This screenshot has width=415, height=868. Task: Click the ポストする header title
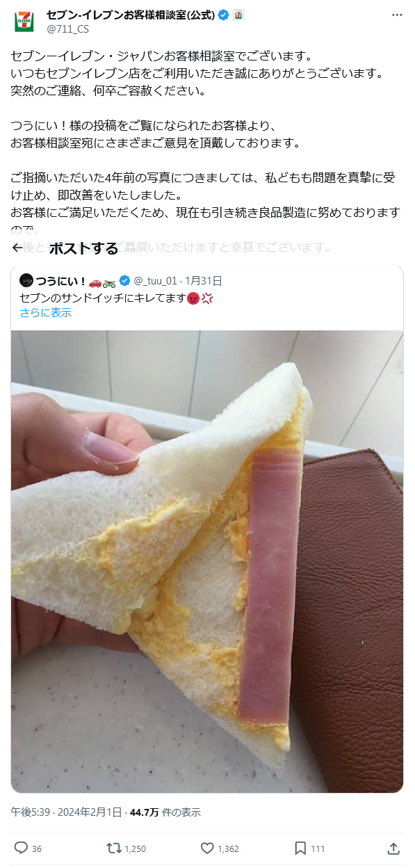(83, 248)
